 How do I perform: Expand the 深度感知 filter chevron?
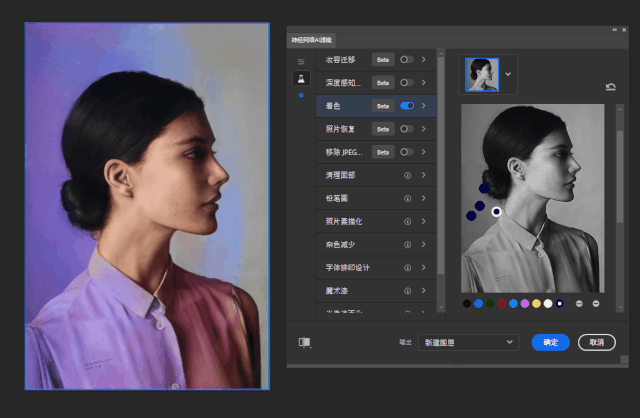(x=424, y=82)
